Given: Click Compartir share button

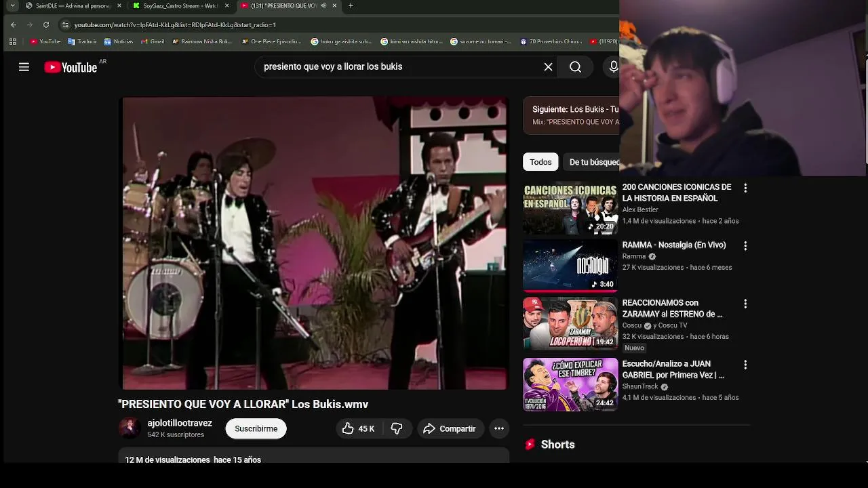Looking at the screenshot, I should (x=450, y=428).
